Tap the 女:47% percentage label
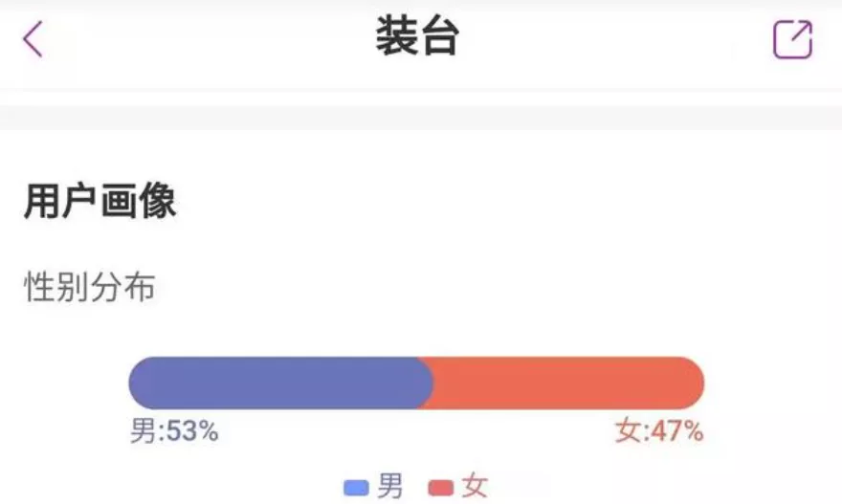This screenshot has height=504, width=842. (659, 432)
